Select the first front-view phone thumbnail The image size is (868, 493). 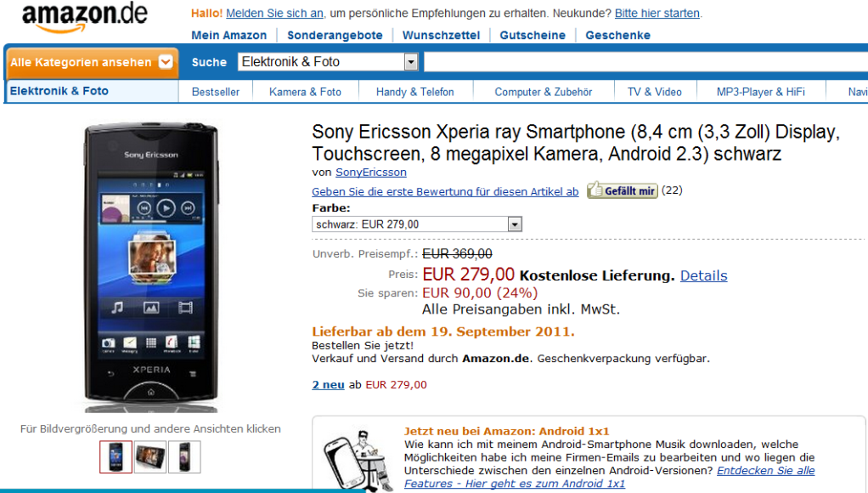(x=116, y=457)
